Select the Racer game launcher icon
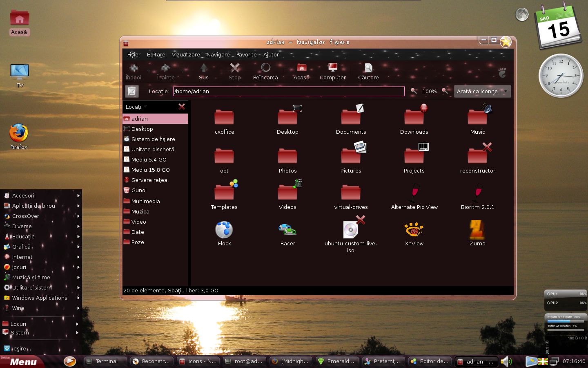This screenshot has height=368, width=588. pyautogui.click(x=287, y=230)
